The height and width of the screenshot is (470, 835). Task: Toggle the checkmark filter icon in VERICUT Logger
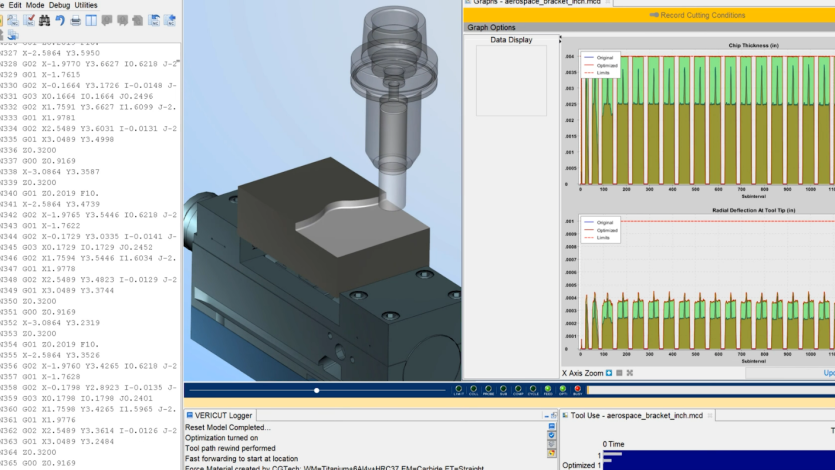(551, 436)
